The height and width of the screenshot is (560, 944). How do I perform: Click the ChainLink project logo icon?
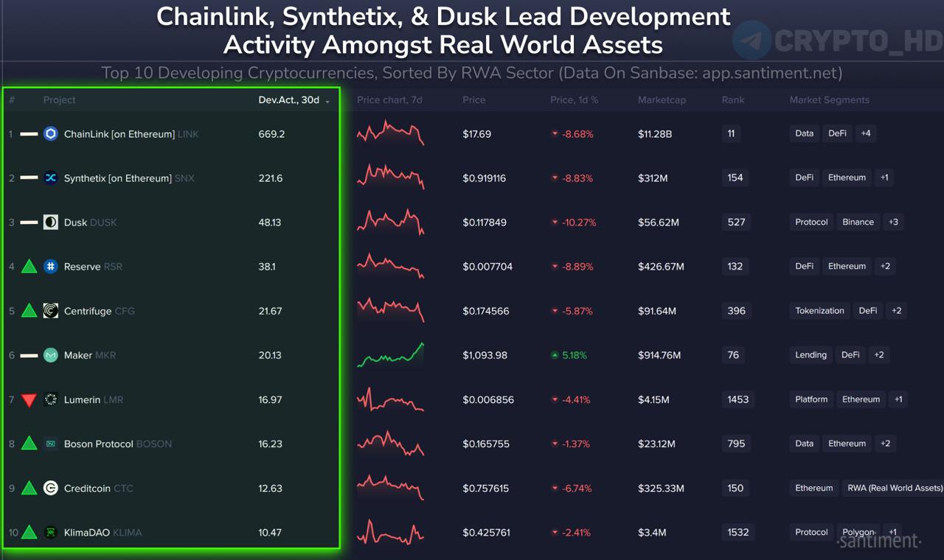pyautogui.click(x=50, y=133)
